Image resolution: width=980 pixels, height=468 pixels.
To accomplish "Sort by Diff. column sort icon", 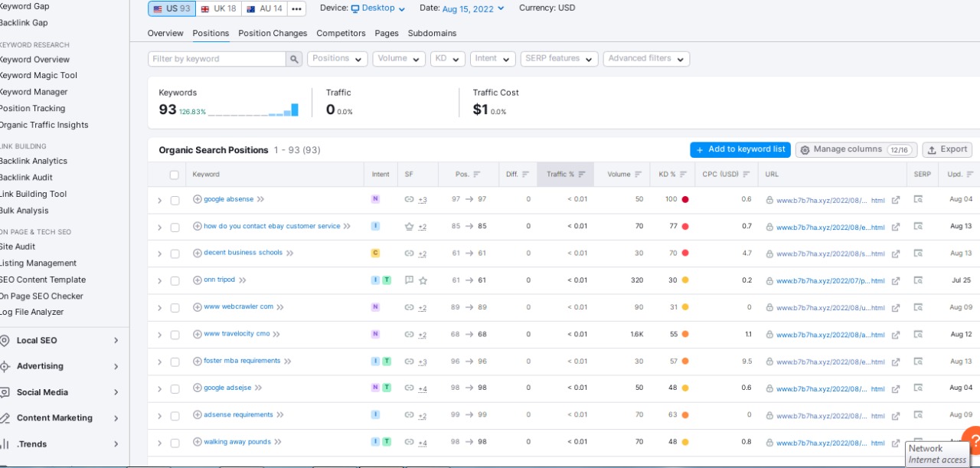I will (525, 175).
